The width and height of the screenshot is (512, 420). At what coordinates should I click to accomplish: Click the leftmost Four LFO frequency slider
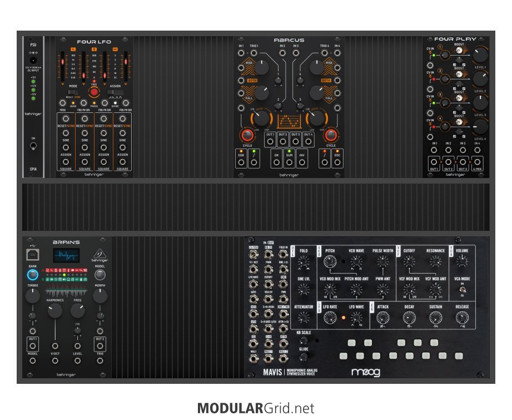click(x=63, y=67)
